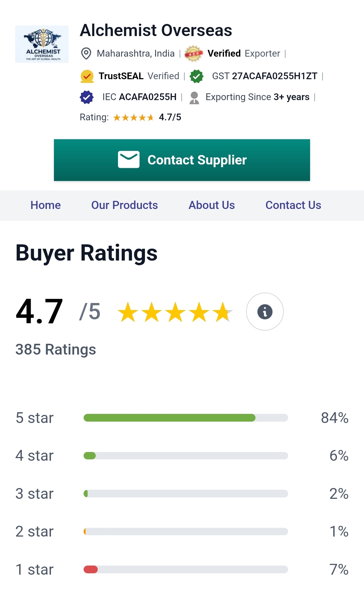
Task: Click the 4 star rating bar
Action: [x=186, y=456]
